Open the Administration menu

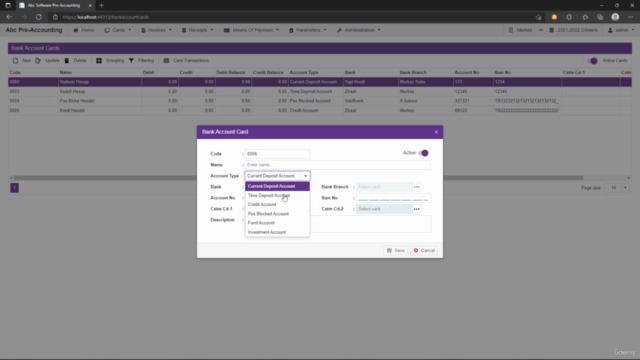359,30
